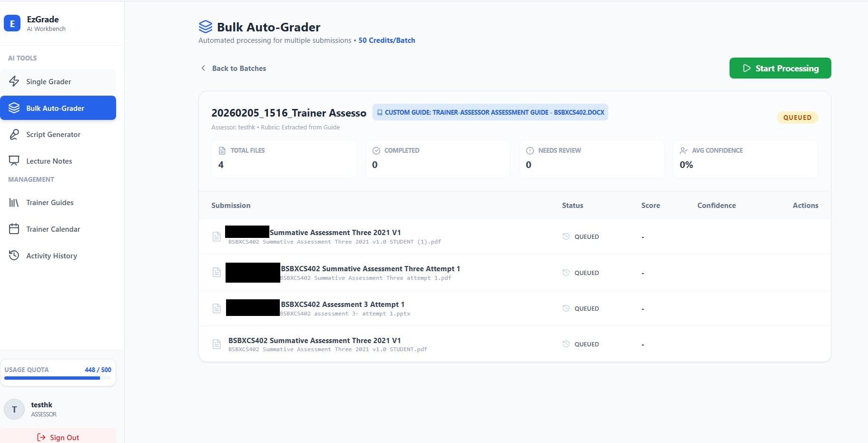
Task: Click the Script Generator pen icon
Action: click(14, 135)
